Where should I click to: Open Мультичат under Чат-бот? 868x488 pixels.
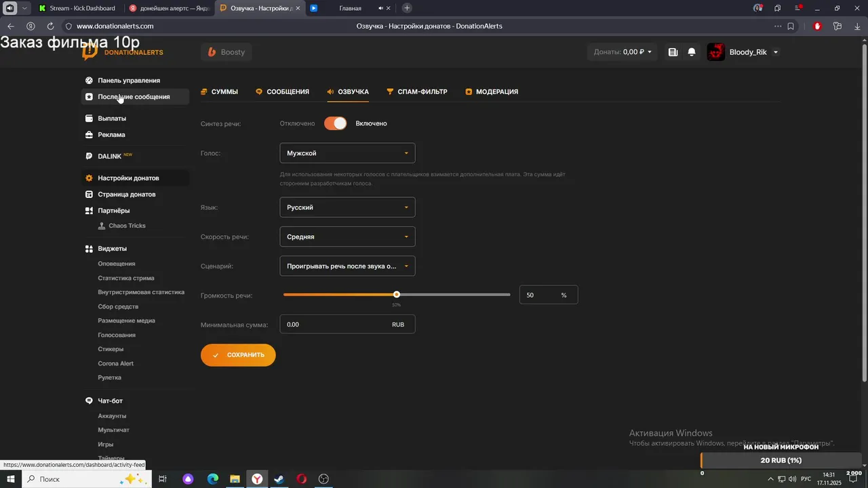114,430
